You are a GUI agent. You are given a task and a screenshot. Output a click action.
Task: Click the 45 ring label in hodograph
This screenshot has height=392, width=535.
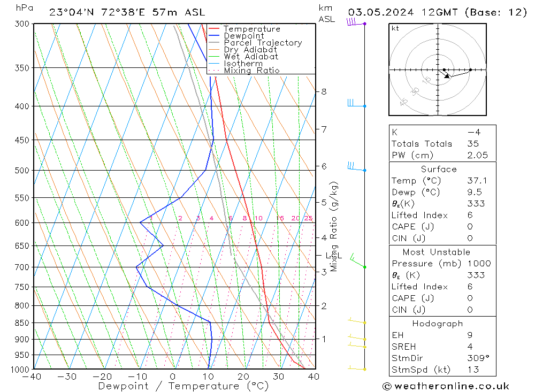coord(403,101)
